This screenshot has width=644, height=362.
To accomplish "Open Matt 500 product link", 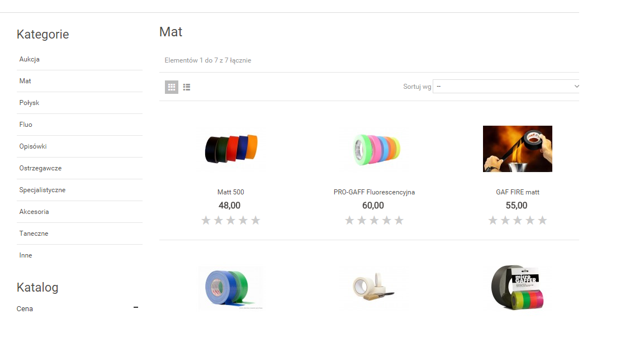I will tap(231, 192).
